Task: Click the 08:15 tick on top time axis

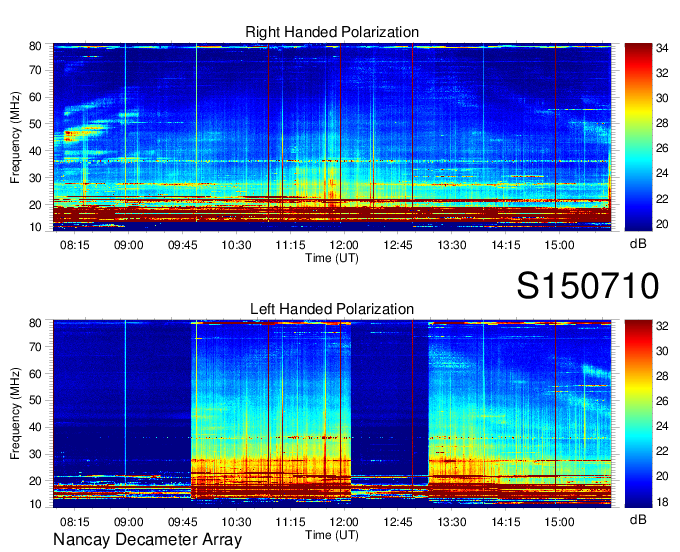Action: [75, 245]
